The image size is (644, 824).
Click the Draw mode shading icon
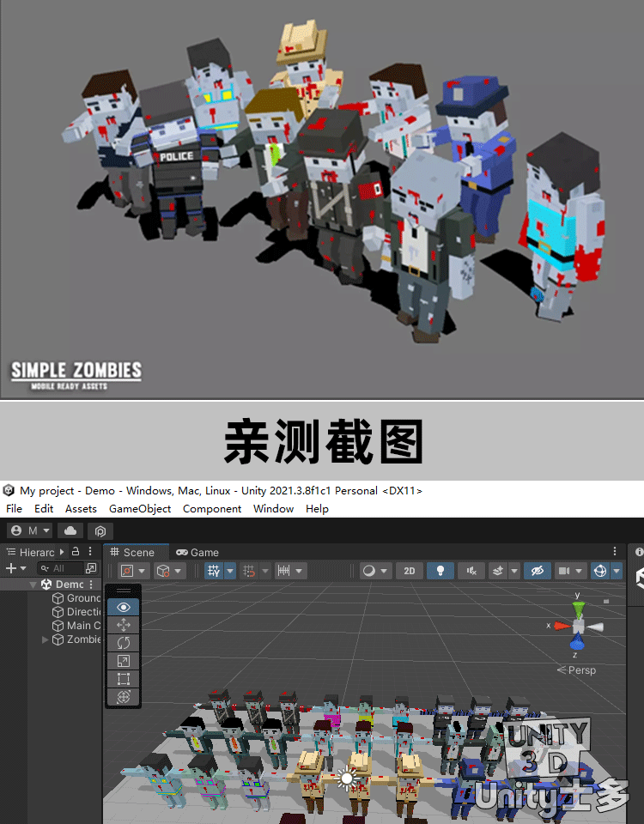click(369, 571)
